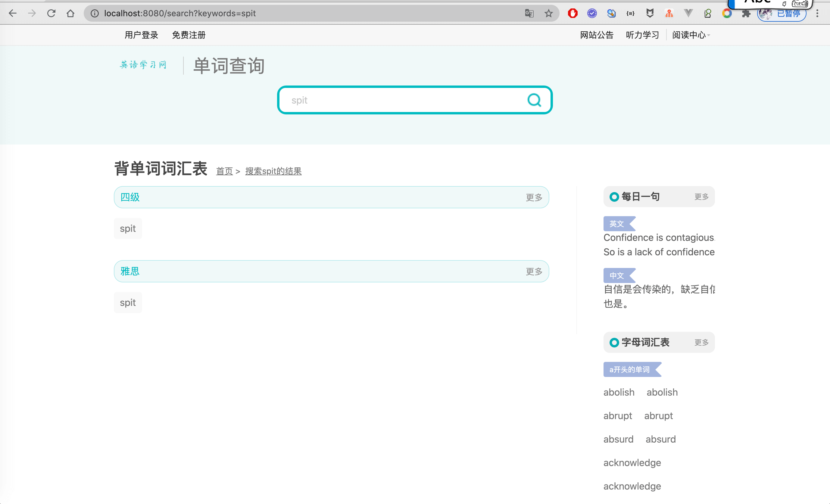Open the Google Translate icon in address bar
This screenshot has width=830, height=504.
click(529, 14)
